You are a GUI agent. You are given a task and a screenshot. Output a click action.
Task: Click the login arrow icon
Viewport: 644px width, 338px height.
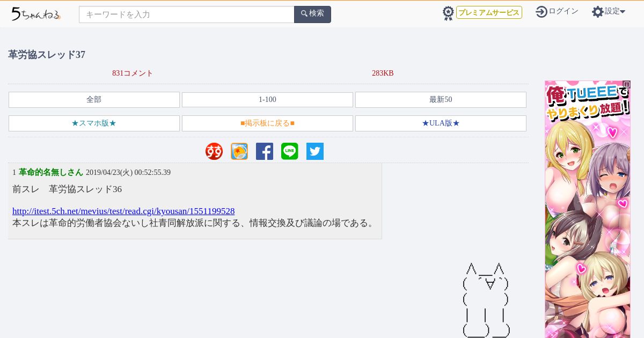[541, 11]
